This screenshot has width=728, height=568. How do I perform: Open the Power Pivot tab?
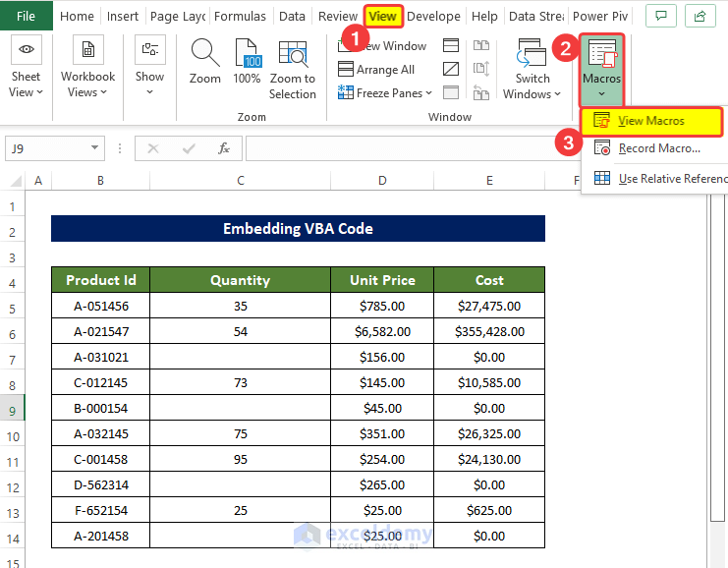[x=600, y=17]
